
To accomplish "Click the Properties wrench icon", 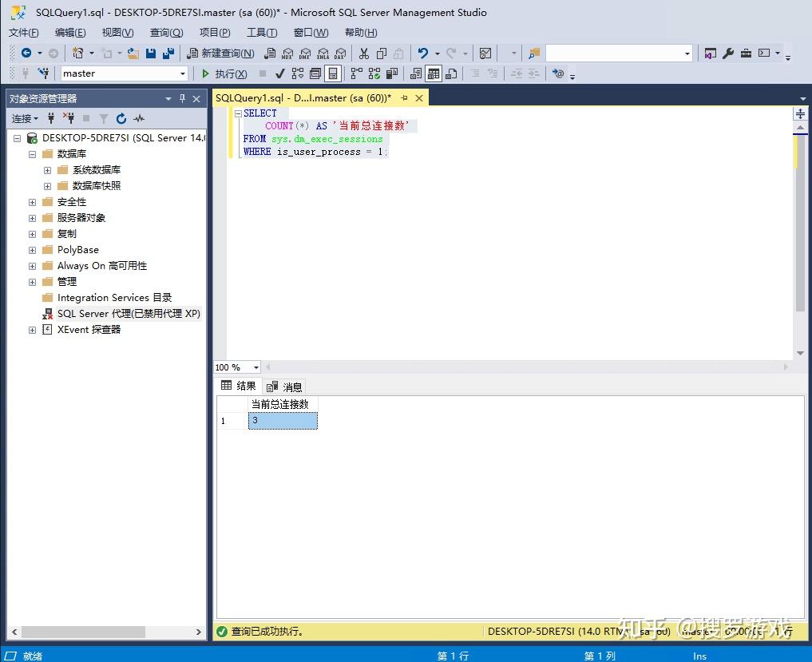I will tap(728, 53).
